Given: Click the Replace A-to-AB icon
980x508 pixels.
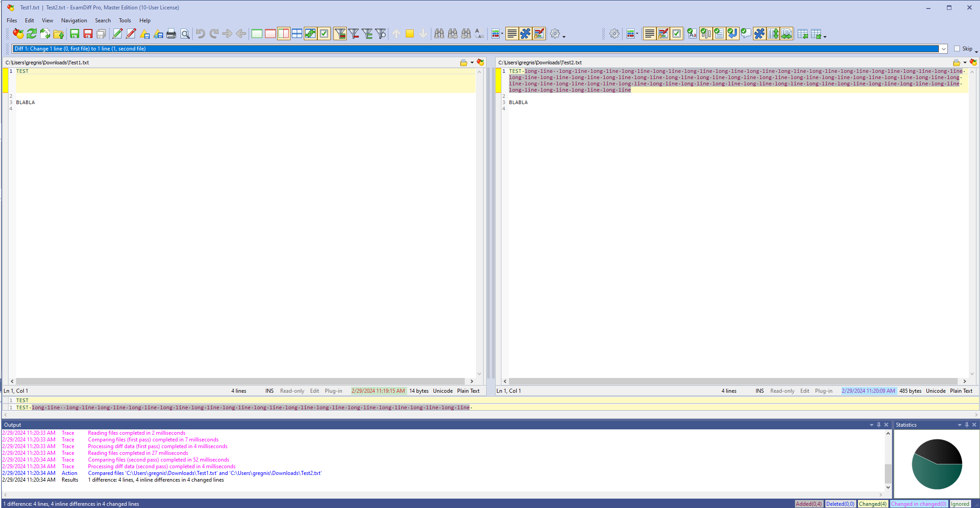Looking at the screenshot, I should pyautogui.click(x=479, y=34).
